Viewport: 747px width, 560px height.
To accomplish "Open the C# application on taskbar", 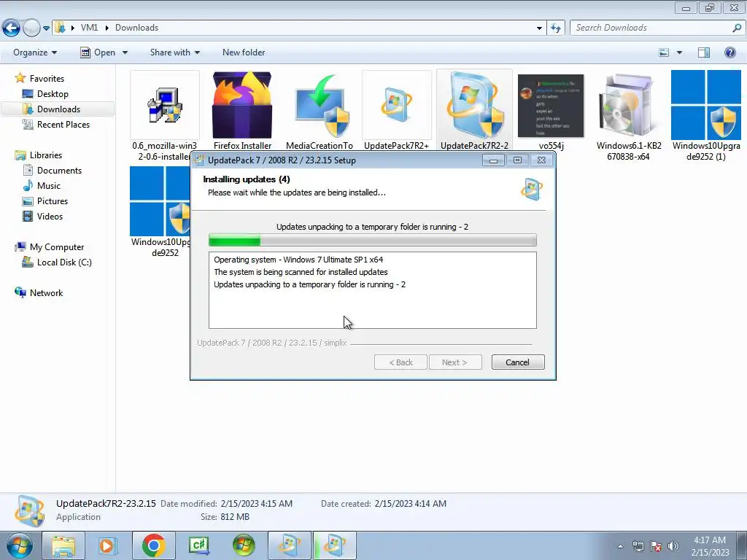I will coord(198,545).
